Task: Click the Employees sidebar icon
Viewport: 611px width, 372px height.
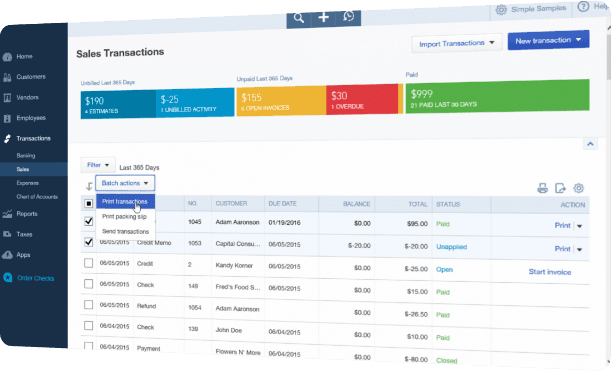Action: click(x=7, y=118)
